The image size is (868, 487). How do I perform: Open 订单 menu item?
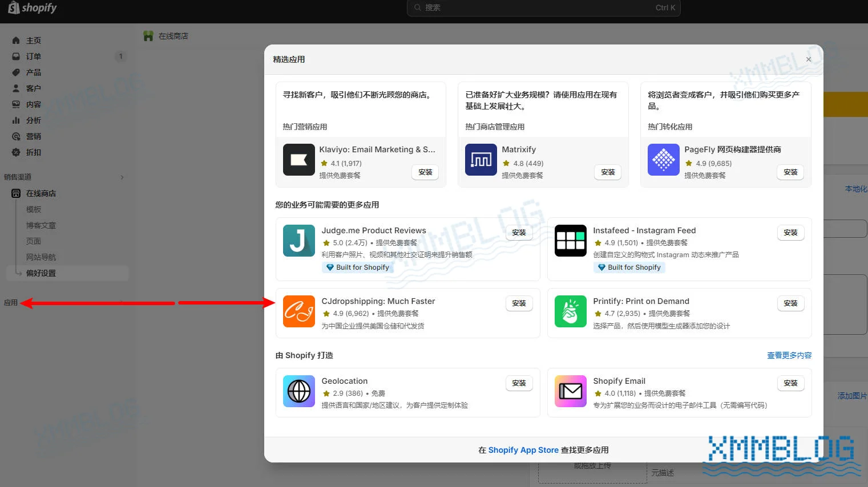[x=34, y=56]
